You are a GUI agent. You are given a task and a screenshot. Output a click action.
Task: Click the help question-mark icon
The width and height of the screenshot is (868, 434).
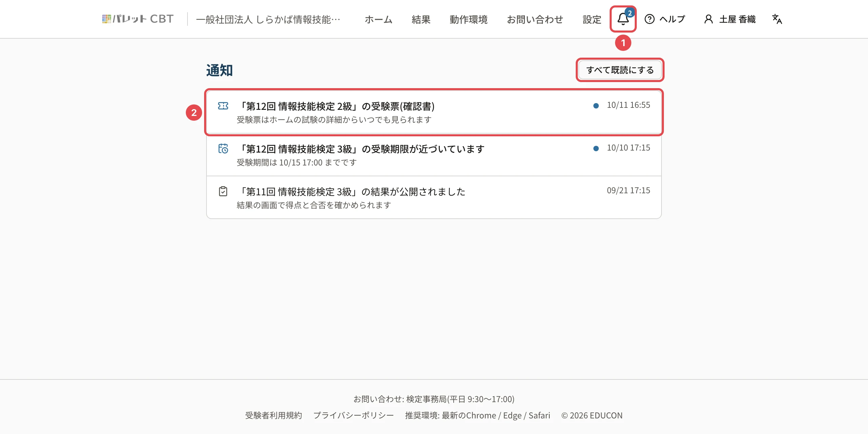[x=649, y=19]
